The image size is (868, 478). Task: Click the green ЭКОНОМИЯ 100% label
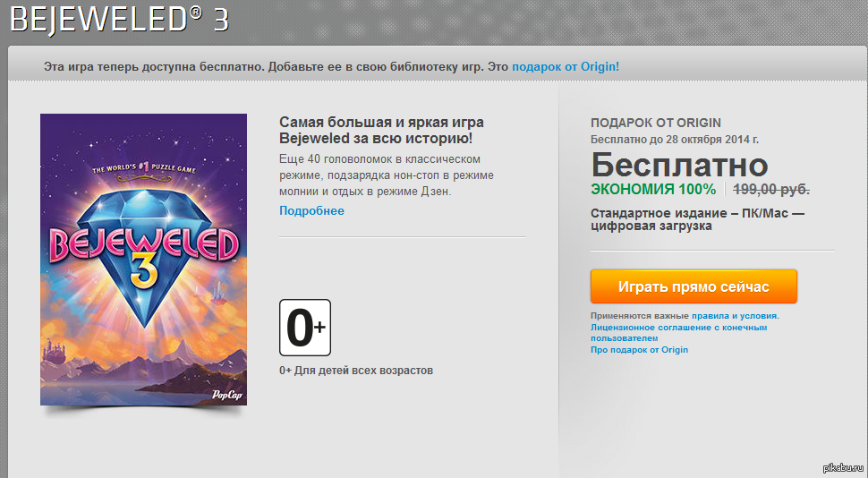[653, 190]
